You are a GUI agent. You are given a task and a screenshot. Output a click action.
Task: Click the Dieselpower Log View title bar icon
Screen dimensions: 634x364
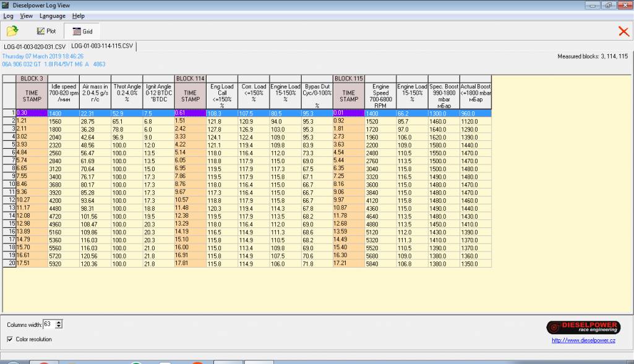pyautogui.click(x=6, y=5)
